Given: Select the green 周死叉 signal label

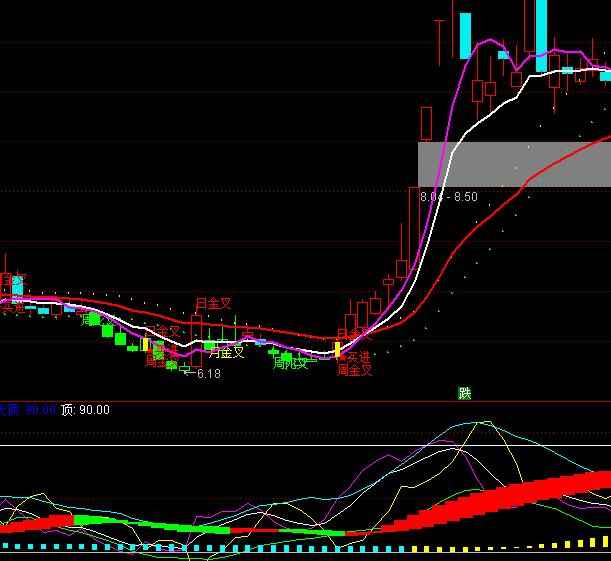Looking at the screenshot, I should point(291,364).
